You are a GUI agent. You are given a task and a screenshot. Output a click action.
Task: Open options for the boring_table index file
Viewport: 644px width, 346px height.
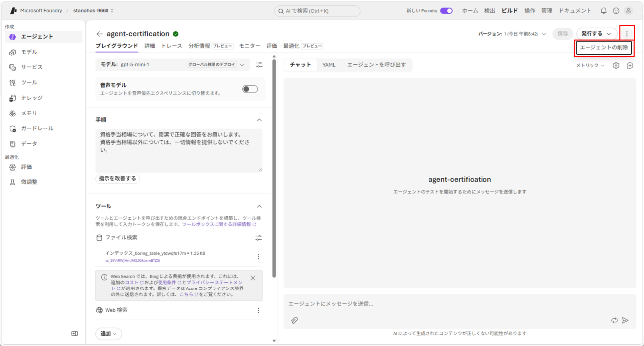coord(258,257)
